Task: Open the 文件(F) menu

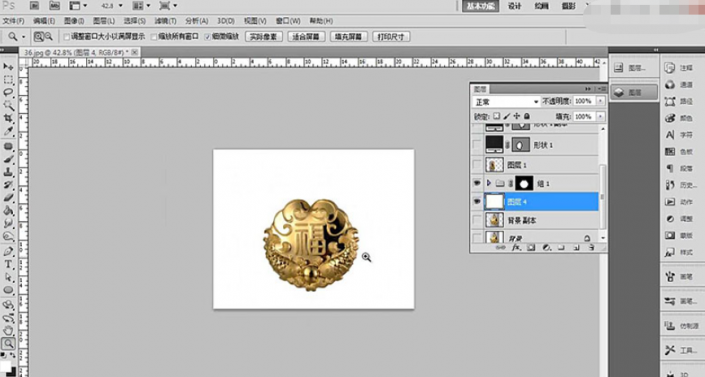Action: 13,21
